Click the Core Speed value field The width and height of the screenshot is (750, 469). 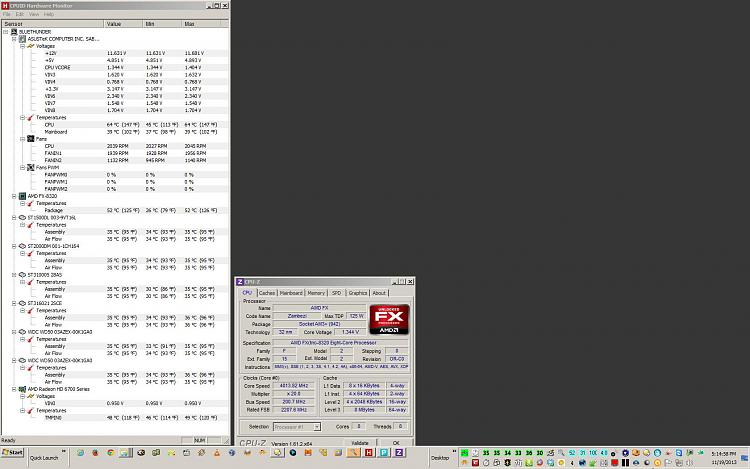tap(294, 385)
